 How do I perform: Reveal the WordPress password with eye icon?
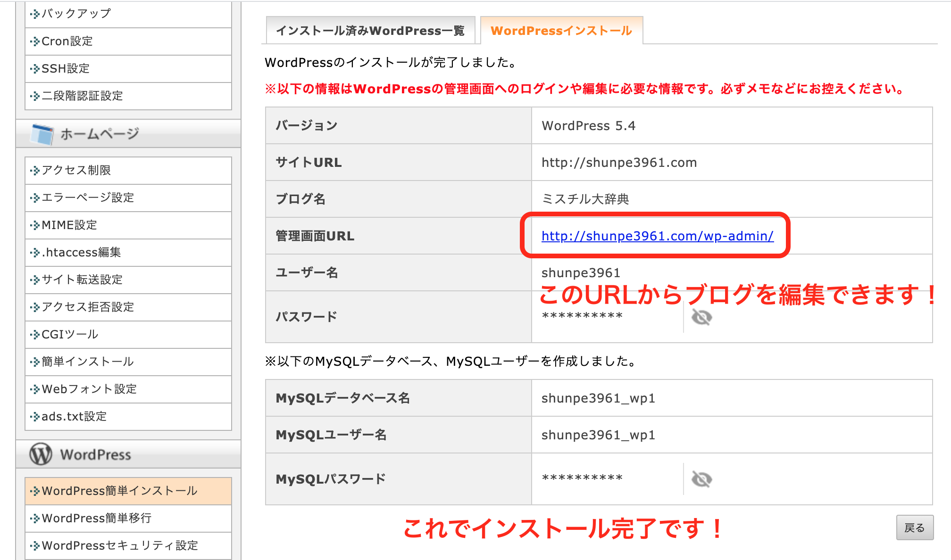701,317
